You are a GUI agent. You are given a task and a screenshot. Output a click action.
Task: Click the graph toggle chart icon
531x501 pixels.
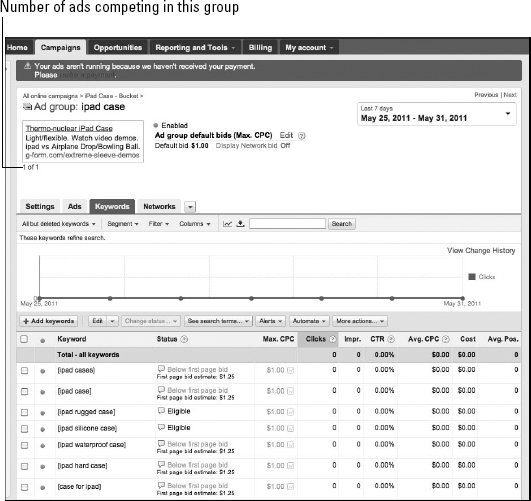pyautogui.click(x=227, y=224)
